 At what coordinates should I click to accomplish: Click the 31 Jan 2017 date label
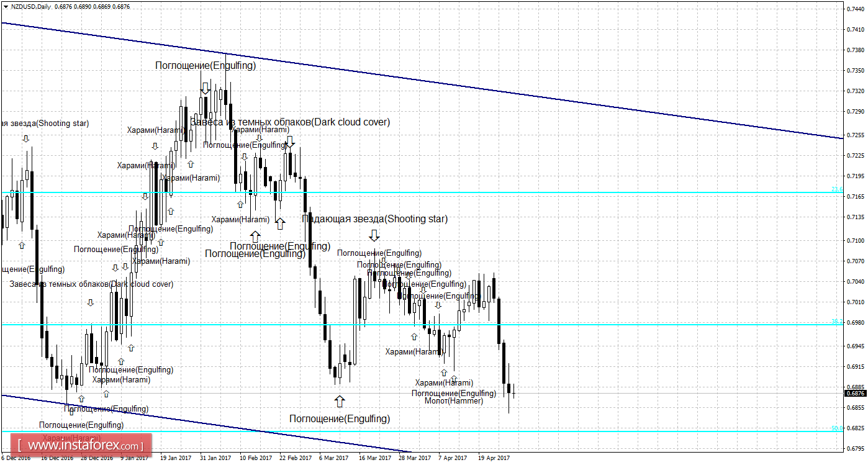(215, 458)
